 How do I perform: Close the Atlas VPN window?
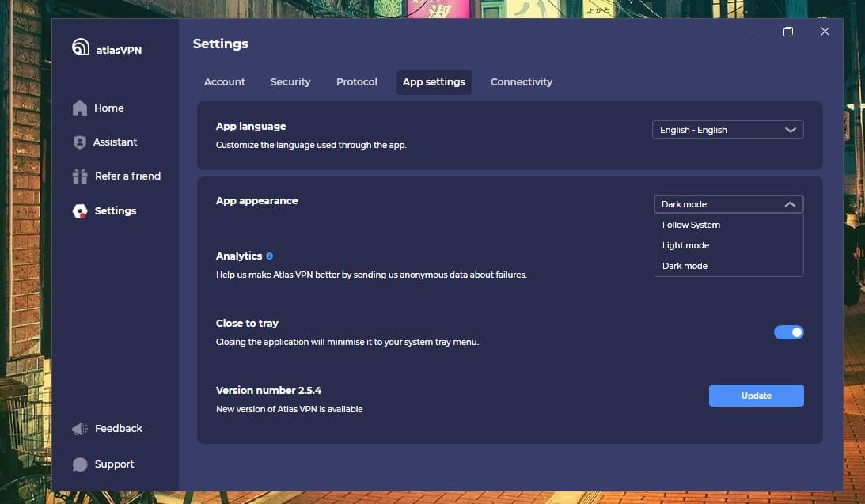[x=825, y=32]
